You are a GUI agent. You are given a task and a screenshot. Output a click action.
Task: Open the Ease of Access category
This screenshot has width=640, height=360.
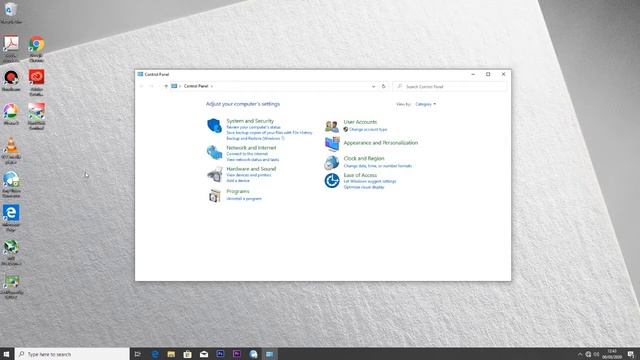click(x=360, y=175)
